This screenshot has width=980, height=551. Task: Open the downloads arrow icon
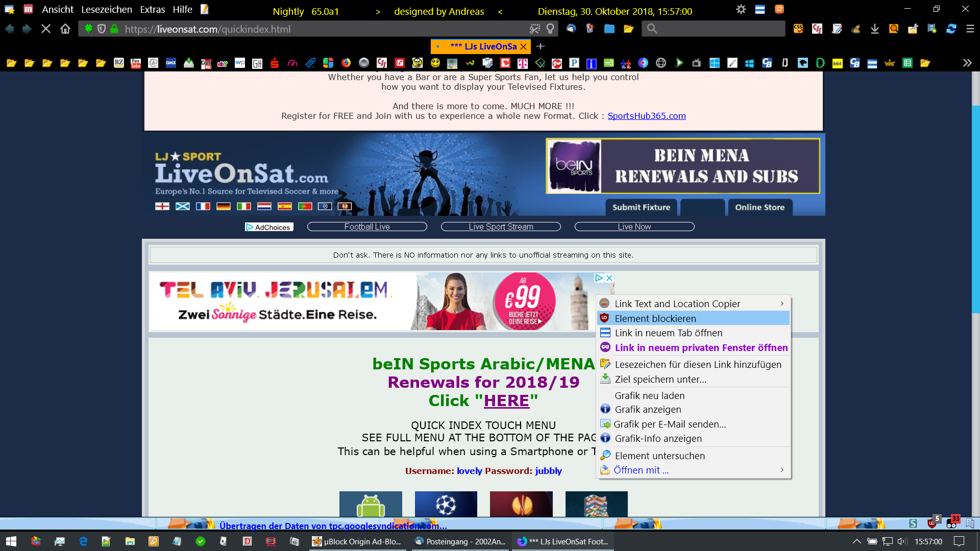(874, 29)
